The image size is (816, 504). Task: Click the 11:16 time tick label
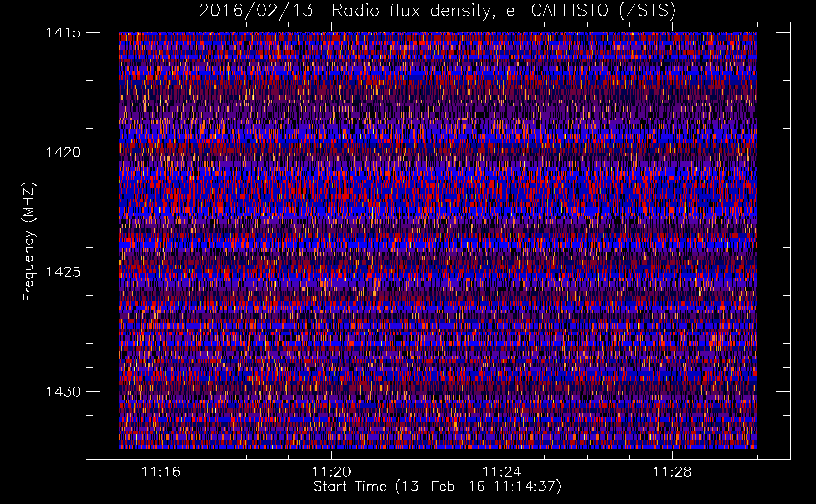(x=161, y=472)
